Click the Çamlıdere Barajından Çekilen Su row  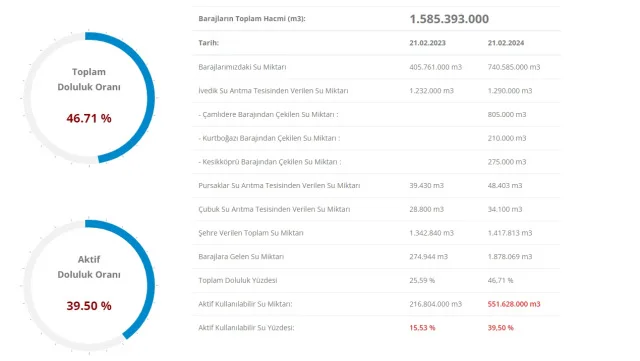[376, 114]
